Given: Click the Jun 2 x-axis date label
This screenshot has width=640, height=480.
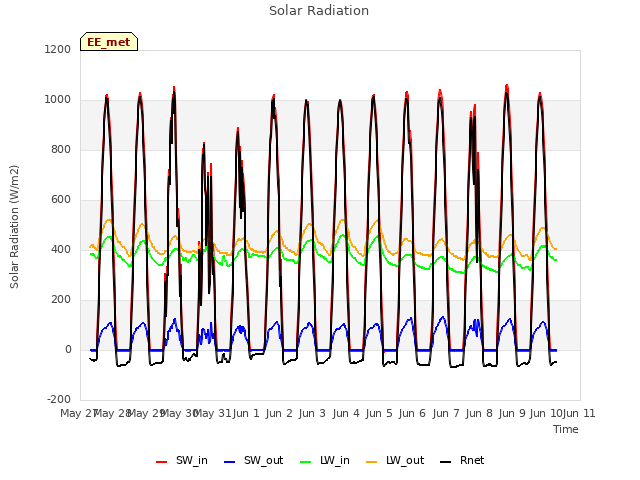Looking at the screenshot, I should (x=279, y=413).
